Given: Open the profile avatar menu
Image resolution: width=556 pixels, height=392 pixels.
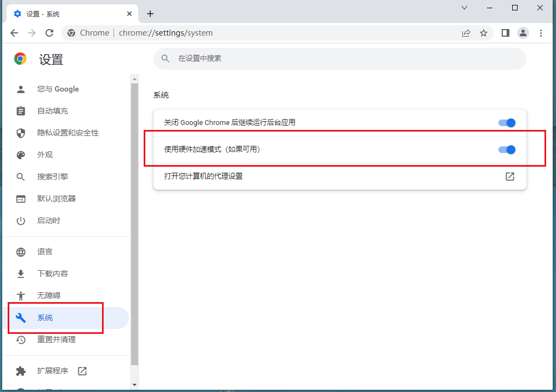Looking at the screenshot, I should click(x=523, y=33).
